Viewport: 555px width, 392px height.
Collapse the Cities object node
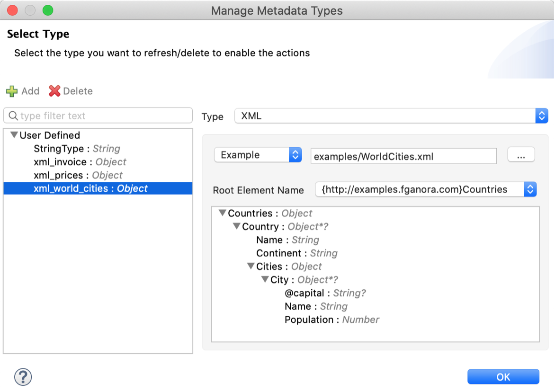(x=251, y=267)
